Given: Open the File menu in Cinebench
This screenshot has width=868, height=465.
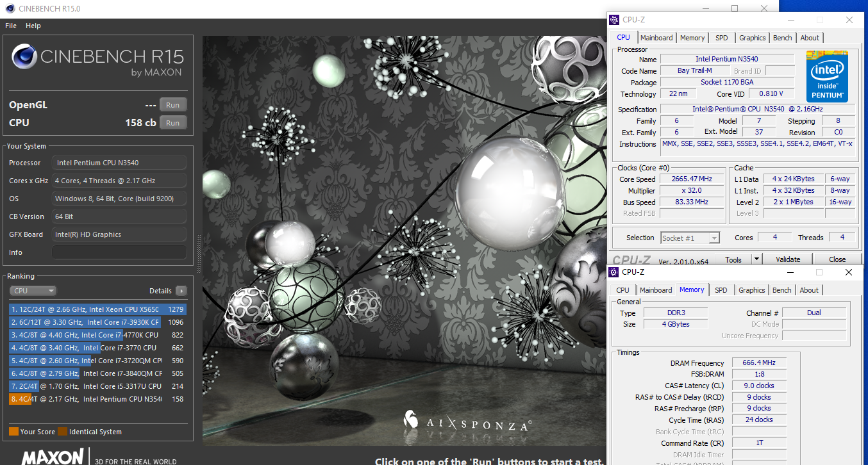Looking at the screenshot, I should [x=10, y=26].
